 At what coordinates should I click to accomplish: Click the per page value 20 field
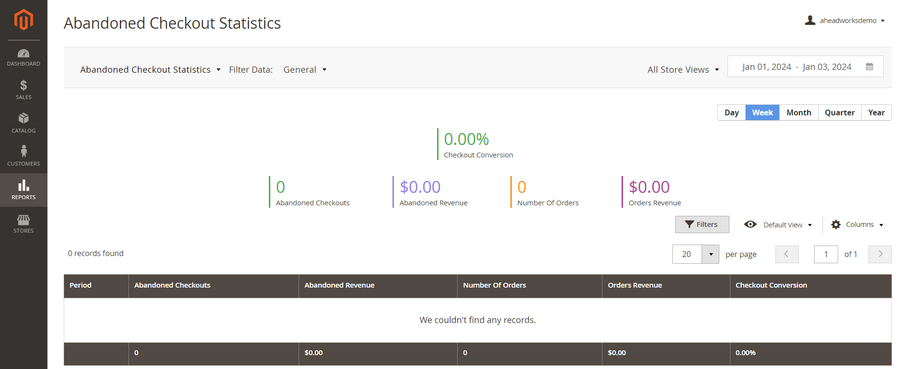coord(687,254)
